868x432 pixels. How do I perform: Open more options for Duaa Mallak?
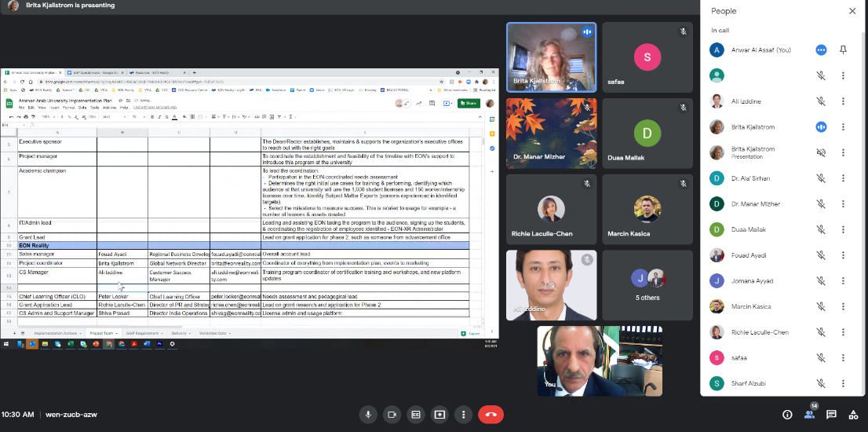tap(843, 229)
